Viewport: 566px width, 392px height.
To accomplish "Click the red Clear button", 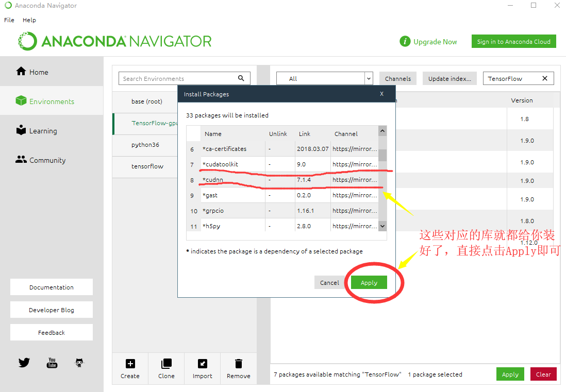I will (543, 374).
